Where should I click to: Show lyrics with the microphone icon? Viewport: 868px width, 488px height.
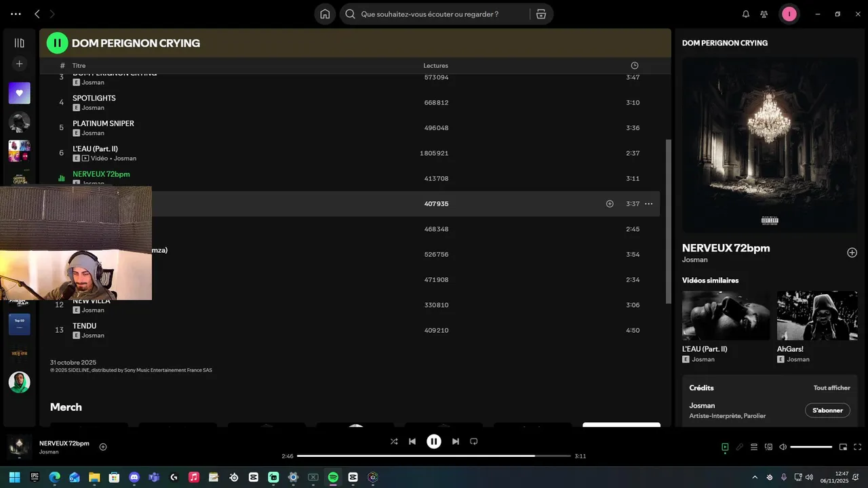(x=740, y=447)
